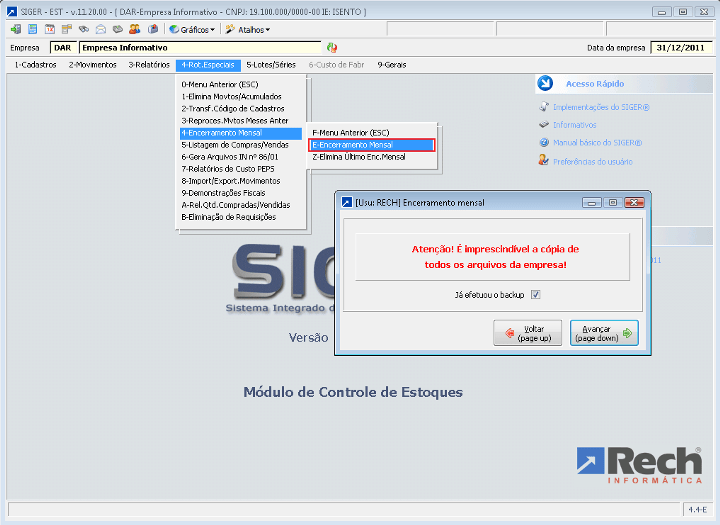Open the 5-Lotes/Séries menu
This screenshot has height=525, width=720.
[271, 65]
